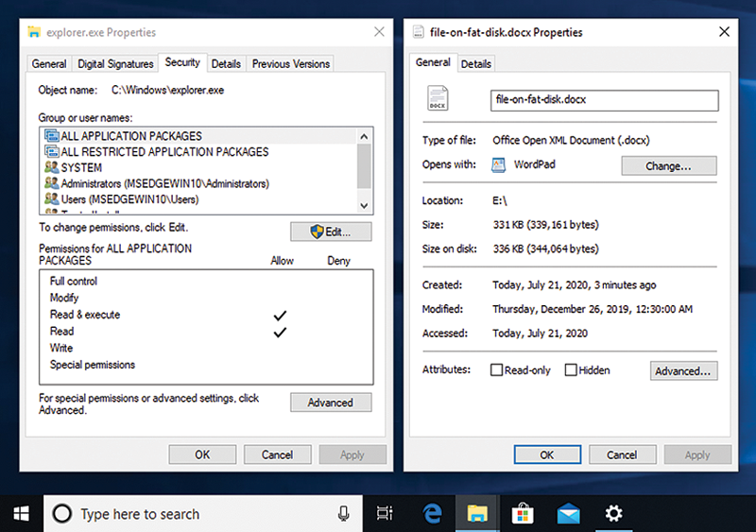Tick the Read-only attribute checkbox

coord(496,369)
